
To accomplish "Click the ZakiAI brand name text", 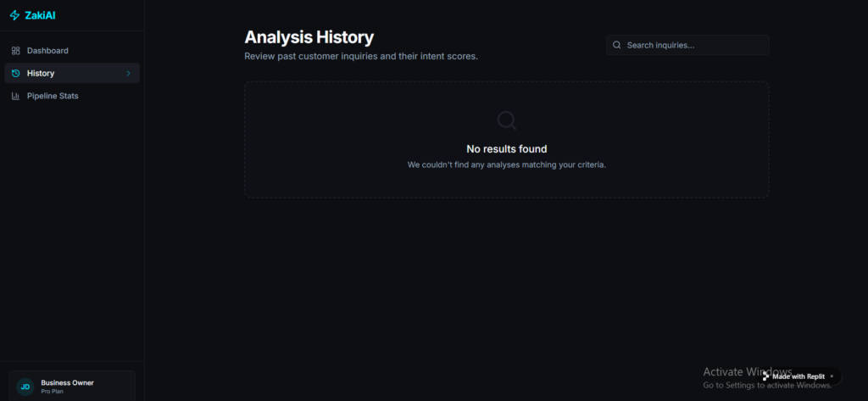I will 40,15.
